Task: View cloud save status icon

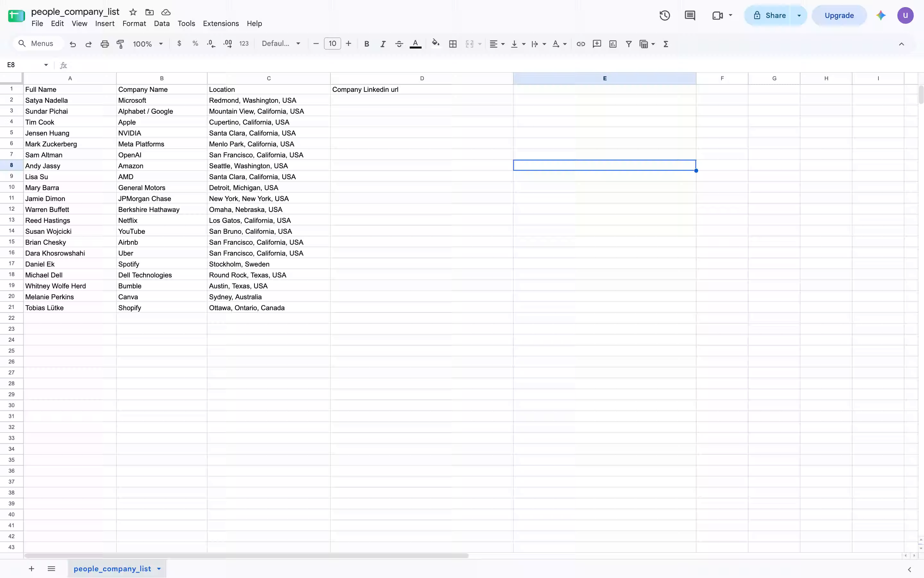Action: coord(166,12)
